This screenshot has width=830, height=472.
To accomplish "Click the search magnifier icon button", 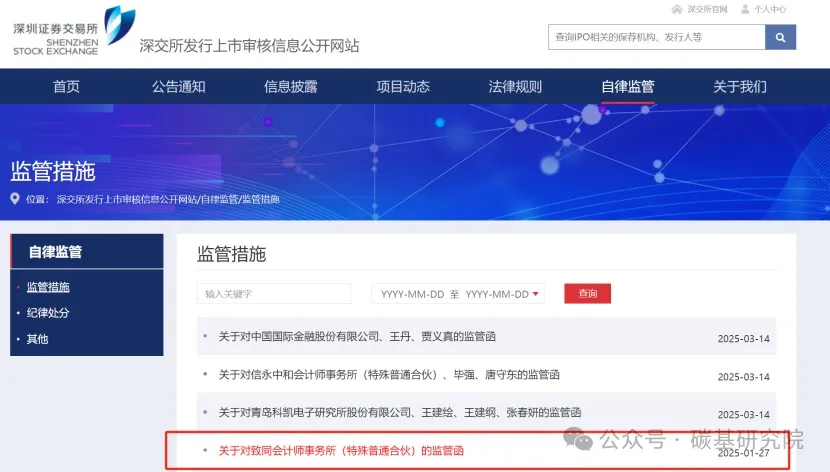I will (x=780, y=38).
